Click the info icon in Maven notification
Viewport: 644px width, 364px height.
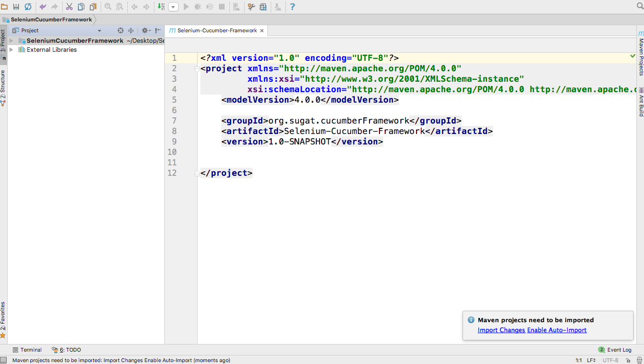click(x=471, y=320)
